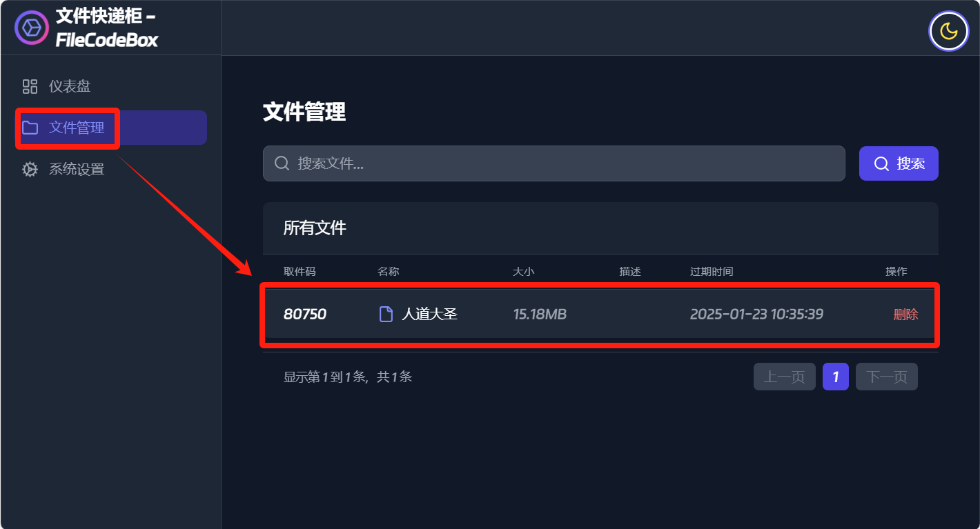The height and width of the screenshot is (529, 980).
Task: Click the magnifier icon in search field
Action: point(282,163)
